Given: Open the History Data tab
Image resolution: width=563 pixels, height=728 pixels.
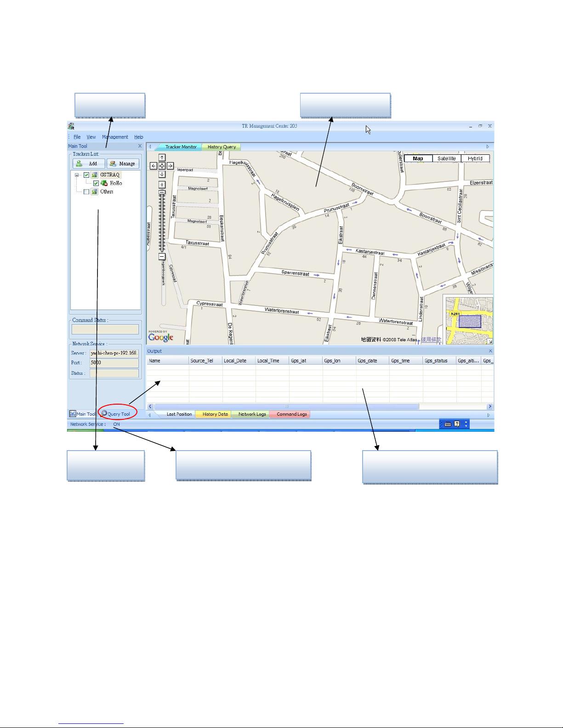Looking at the screenshot, I should tap(215, 414).
